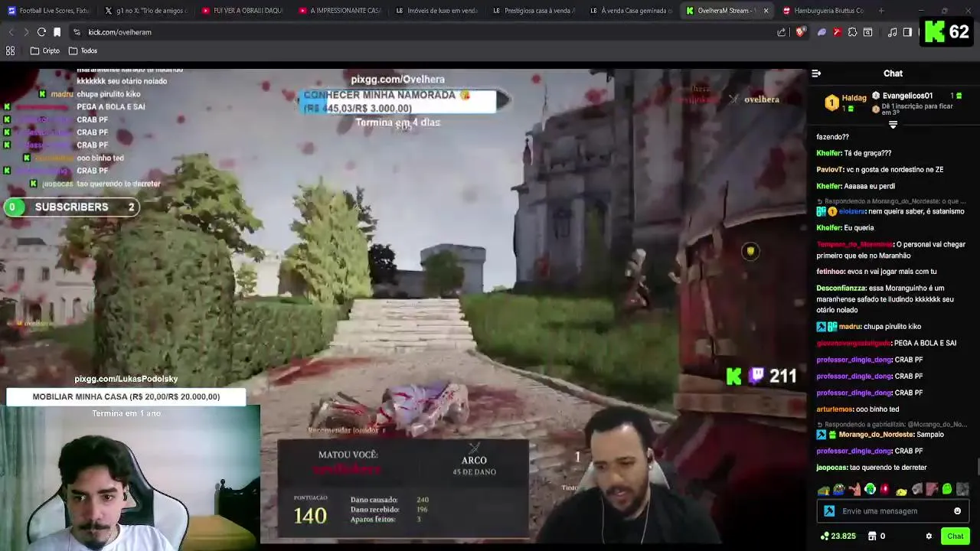980x551 pixels.
Task: Open the Brave shields lion icon
Action: [800, 32]
